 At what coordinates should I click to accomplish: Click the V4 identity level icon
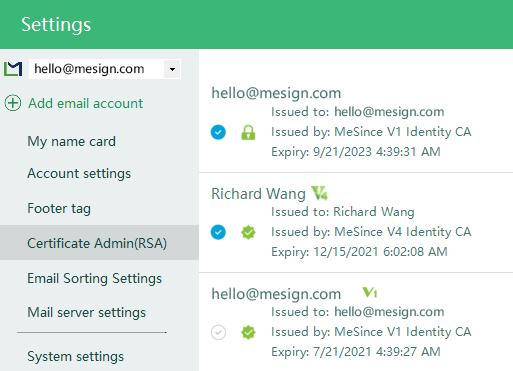coord(320,193)
